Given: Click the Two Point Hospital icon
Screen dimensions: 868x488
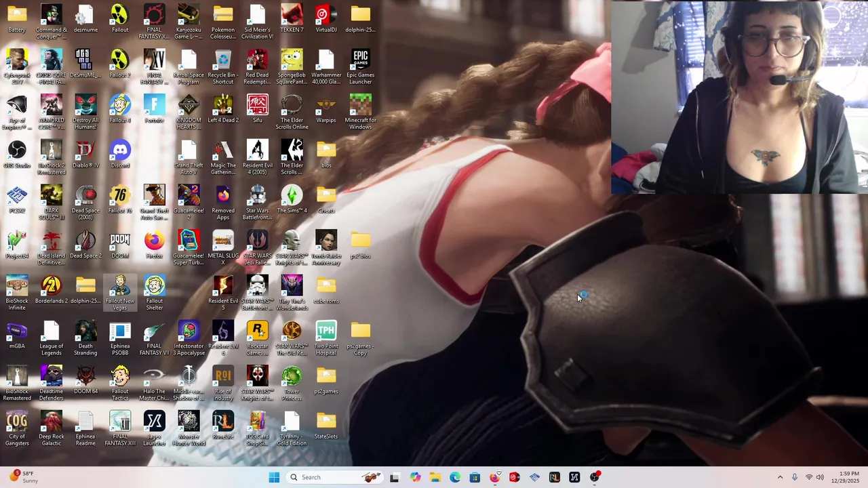Looking at the screenshot, I should click(x=326, y=338).
